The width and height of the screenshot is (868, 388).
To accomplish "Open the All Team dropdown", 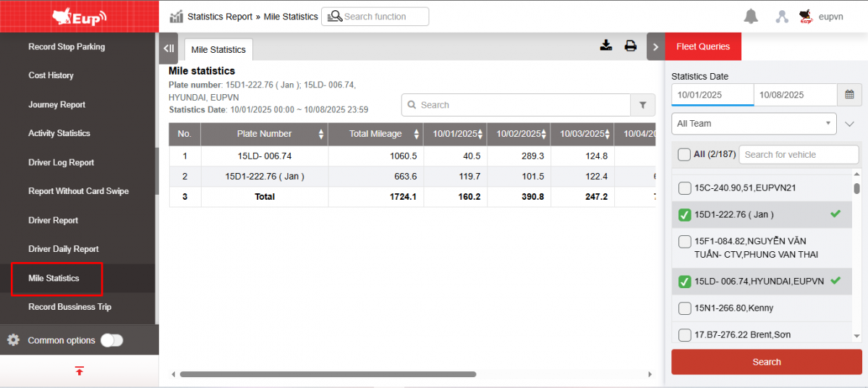I will 754,124.
